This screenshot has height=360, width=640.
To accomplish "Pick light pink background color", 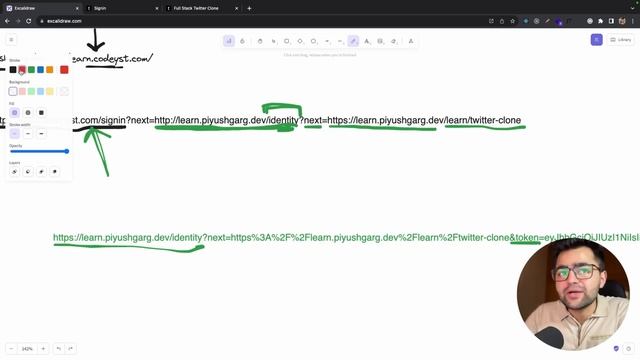I will pos(22,91).
